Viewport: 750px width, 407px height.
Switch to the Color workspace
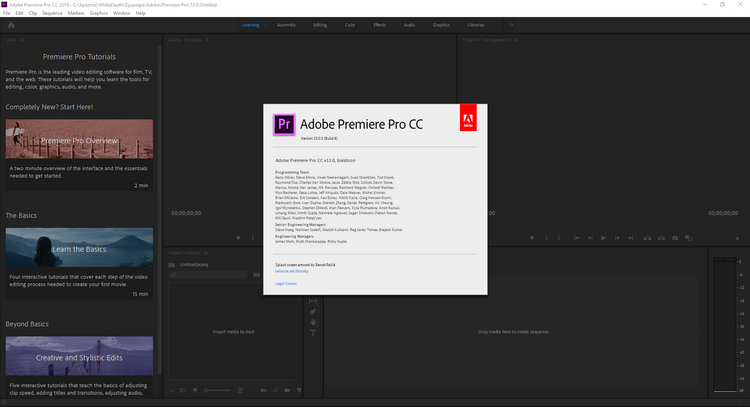[x=350, y=25]
